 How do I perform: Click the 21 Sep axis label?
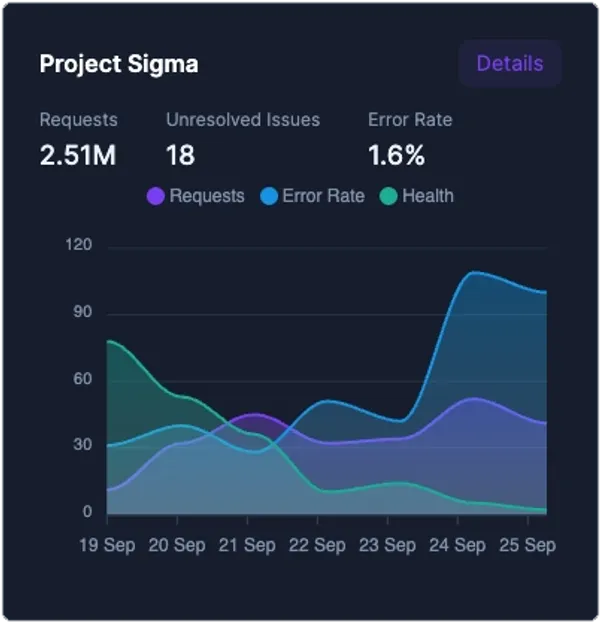(x=247, y=546)
